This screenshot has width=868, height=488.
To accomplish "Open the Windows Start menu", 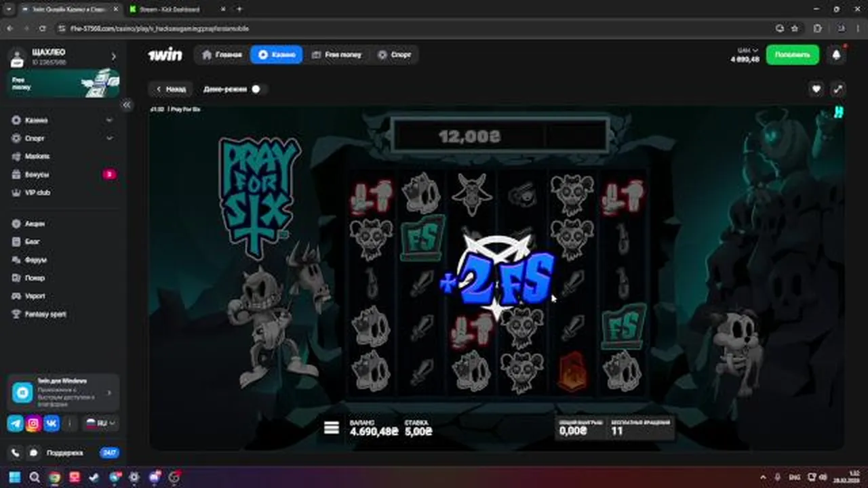I will 15,477.
